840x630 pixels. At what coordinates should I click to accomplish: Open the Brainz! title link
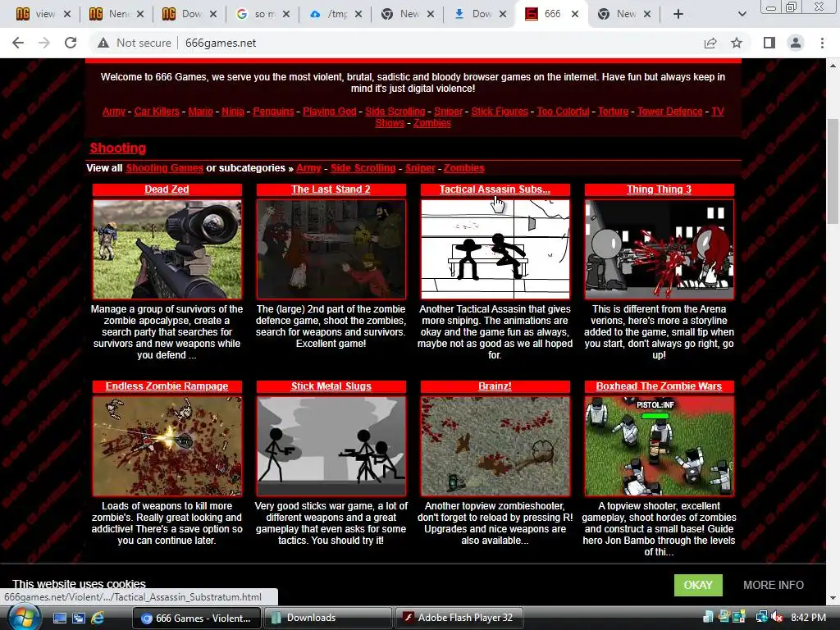[x=495, y=386]
